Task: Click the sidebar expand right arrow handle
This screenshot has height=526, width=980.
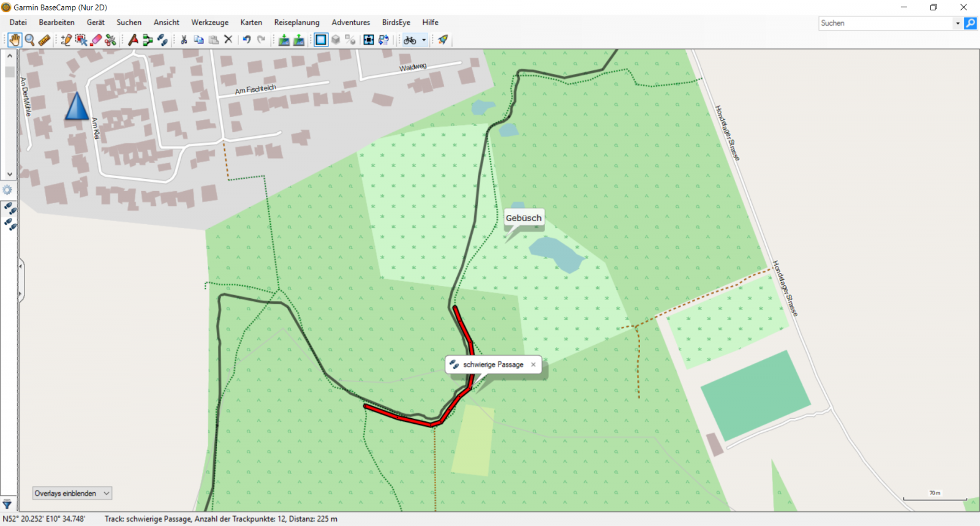Action: [x=21, y=295]
